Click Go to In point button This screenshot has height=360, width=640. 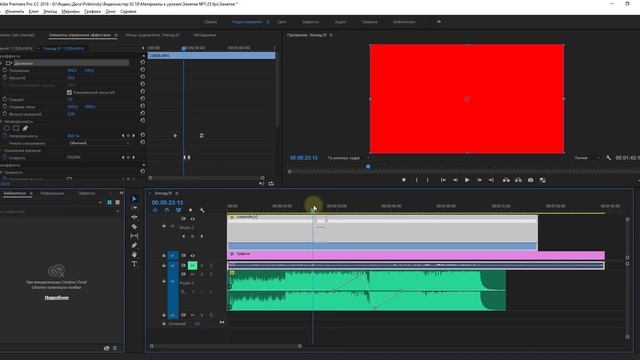[x=443, y=180]
